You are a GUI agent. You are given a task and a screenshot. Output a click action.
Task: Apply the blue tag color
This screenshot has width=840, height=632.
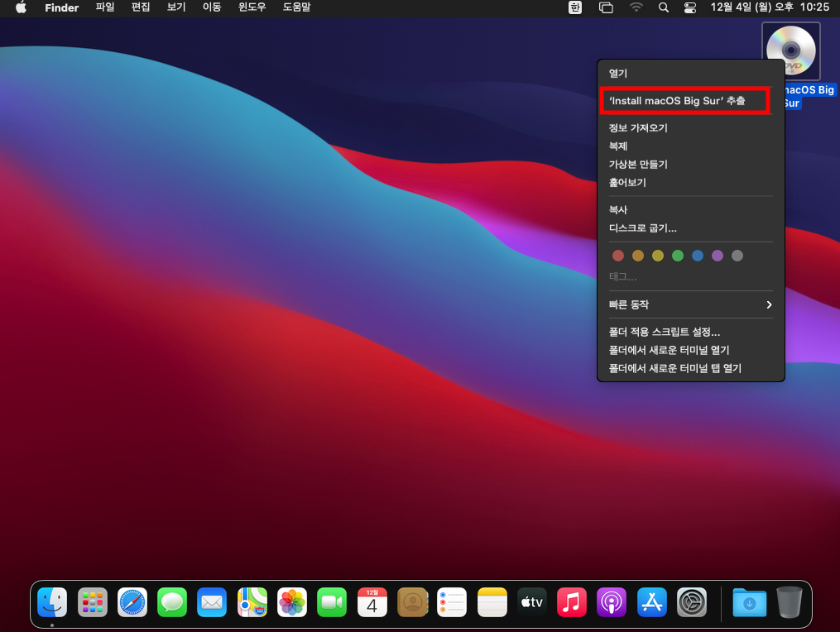[698, 256]
